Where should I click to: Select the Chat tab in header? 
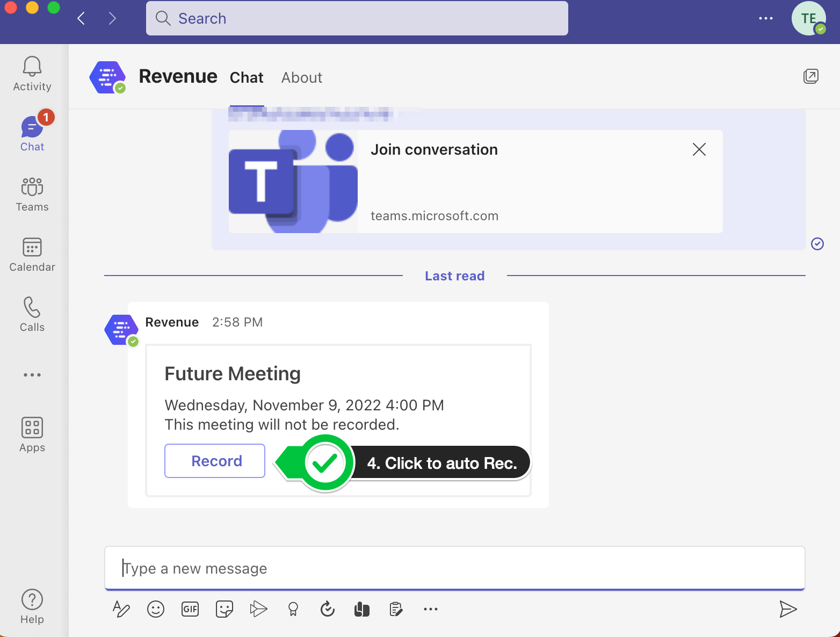(x=247, y=78)
